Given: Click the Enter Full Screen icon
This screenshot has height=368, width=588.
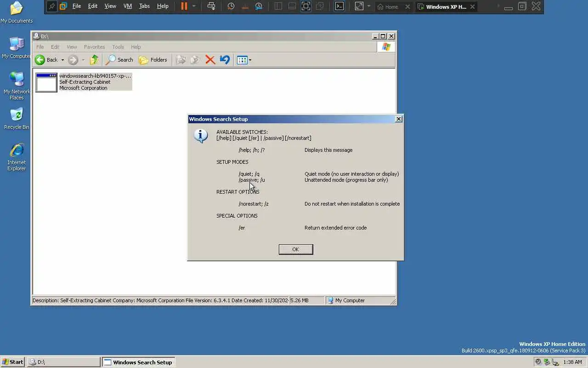Looking at the screenshot, I should click(306, 6).
